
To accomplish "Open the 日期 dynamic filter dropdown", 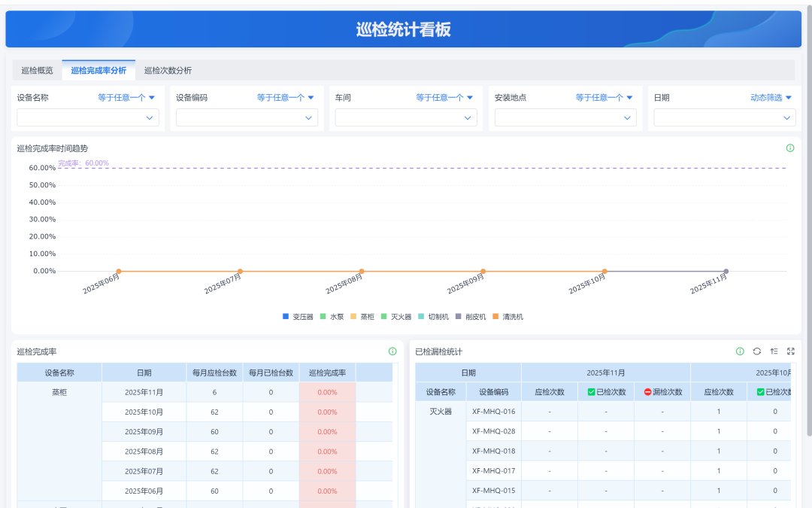I will coord(723,117).
